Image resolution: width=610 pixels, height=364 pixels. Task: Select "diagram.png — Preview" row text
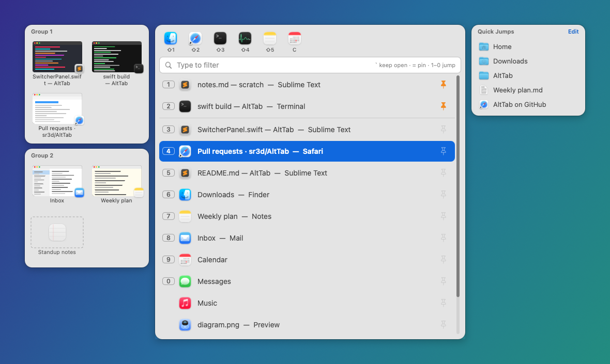pos(238,325)
